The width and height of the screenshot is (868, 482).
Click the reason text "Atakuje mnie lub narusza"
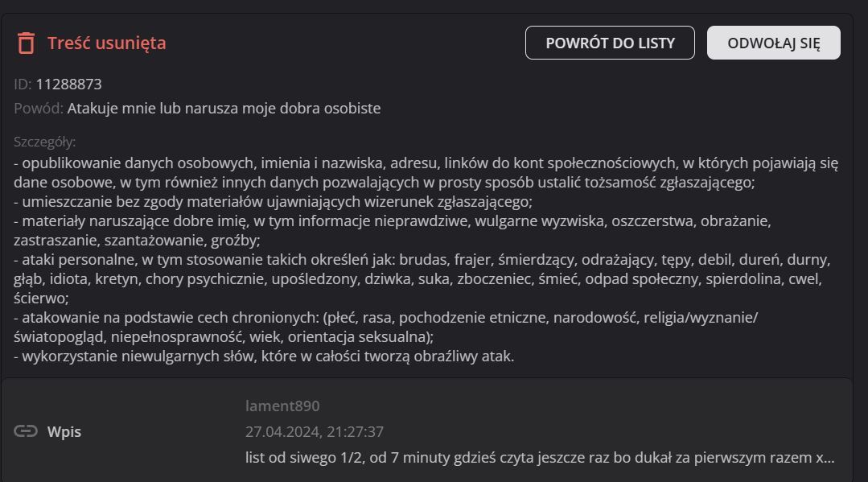(224, 108)
